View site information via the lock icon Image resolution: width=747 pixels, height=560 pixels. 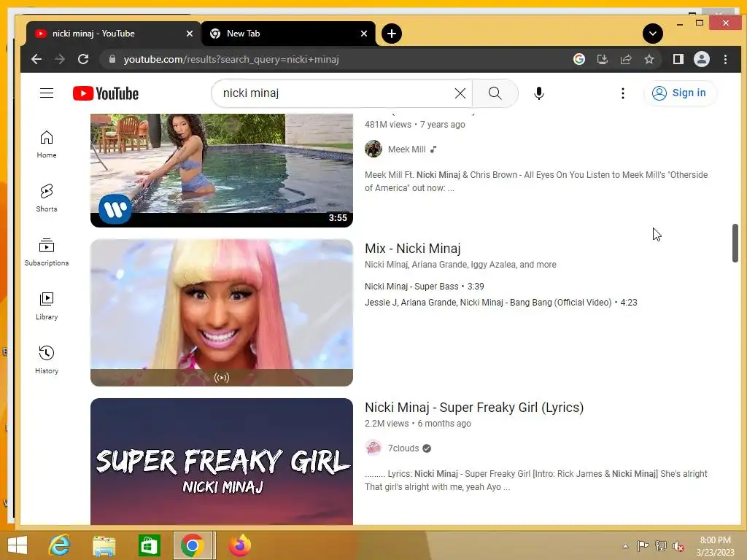point(112,59)
